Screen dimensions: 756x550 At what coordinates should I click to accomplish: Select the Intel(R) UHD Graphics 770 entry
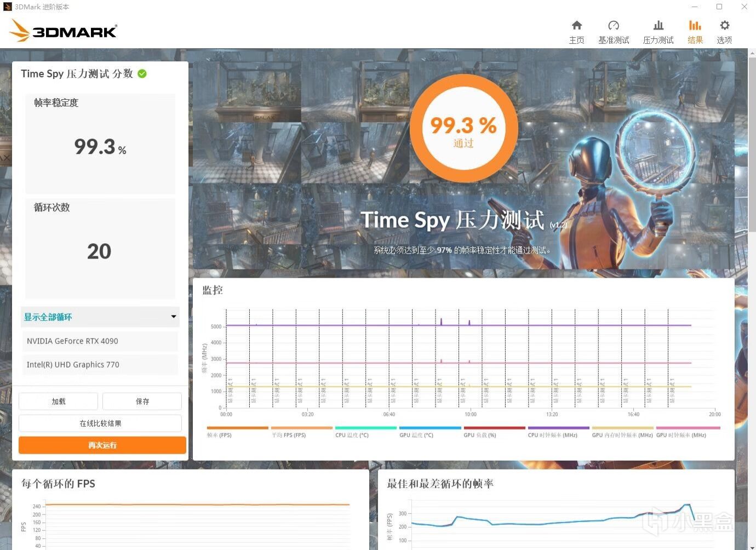coord(100,364)
